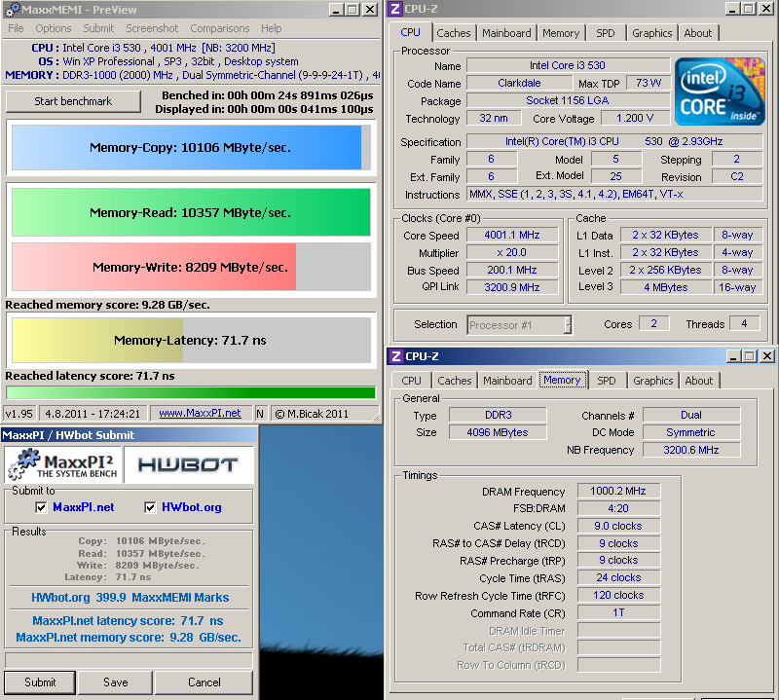Click the CAS# Latency 9.0 clocks value
Image resolution: width=779 pixels, height=700 pixels.
tap(618, 526)
